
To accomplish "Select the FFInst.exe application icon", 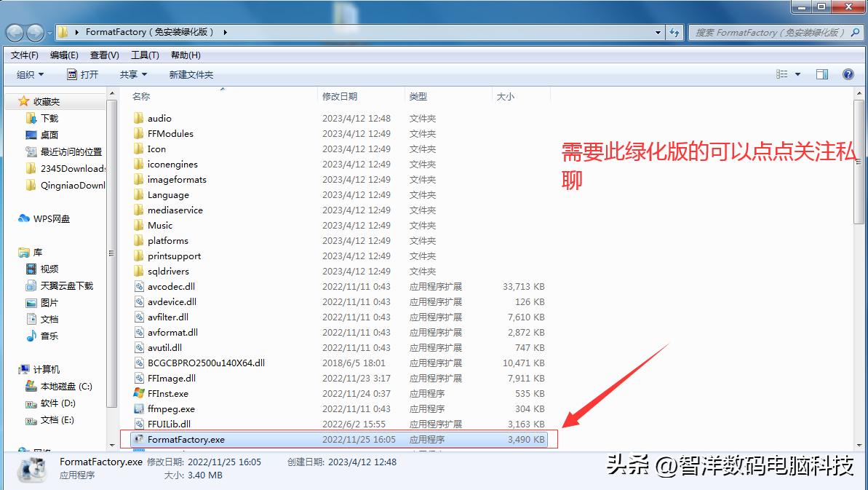I will [x=140, y=393].
